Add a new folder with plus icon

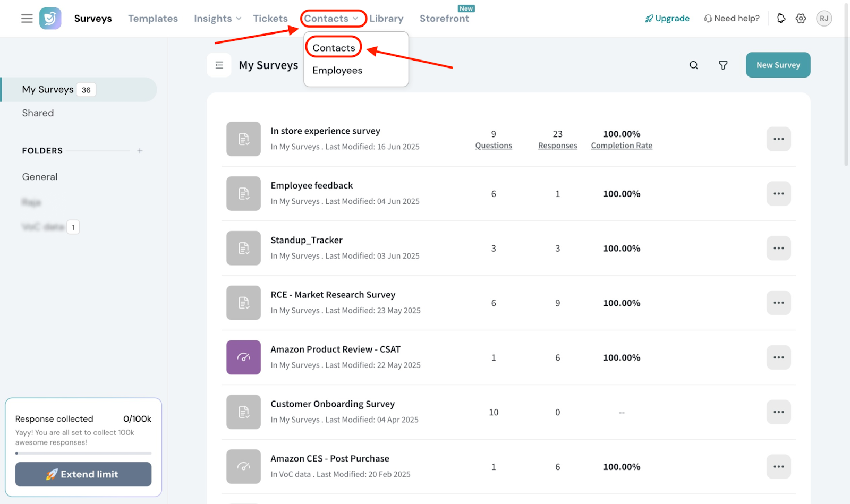(x=140, y=151)
